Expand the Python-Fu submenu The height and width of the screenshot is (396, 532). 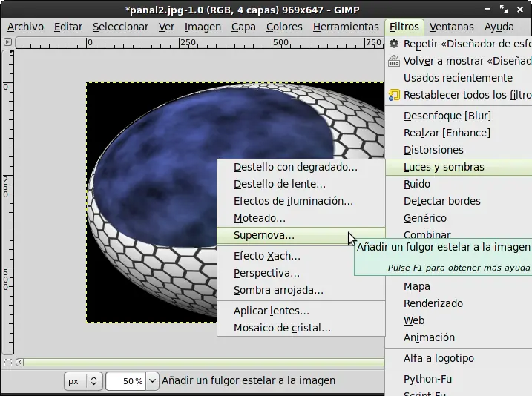click(459, 379)
